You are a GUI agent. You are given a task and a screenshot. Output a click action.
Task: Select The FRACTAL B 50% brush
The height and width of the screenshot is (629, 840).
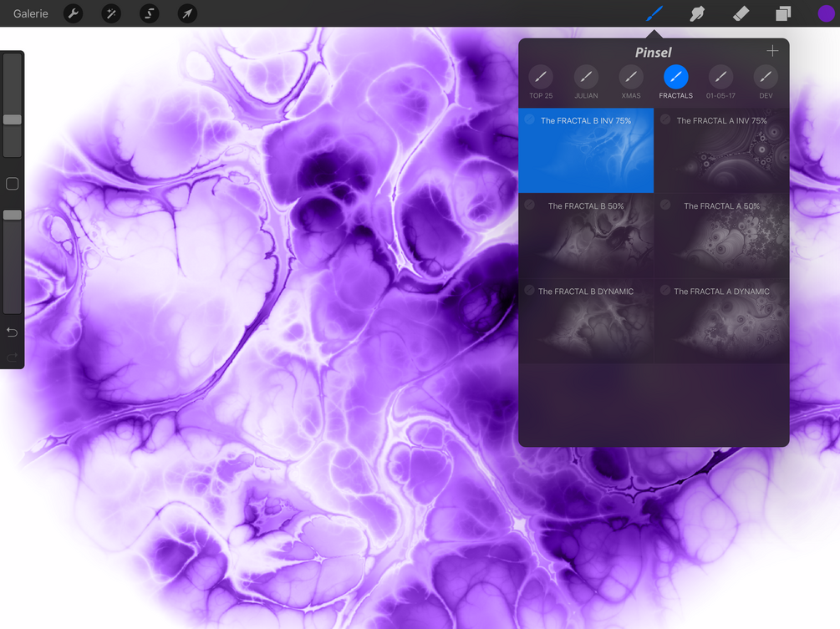pos(586,236)
